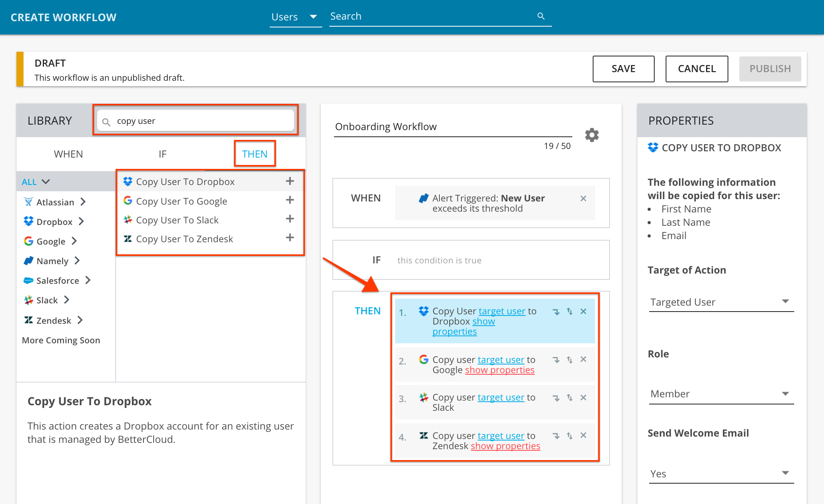Viewport: 824px width, 504px height.
Task: Click indent arrow on Google step
Action: [x=556, y=360]
